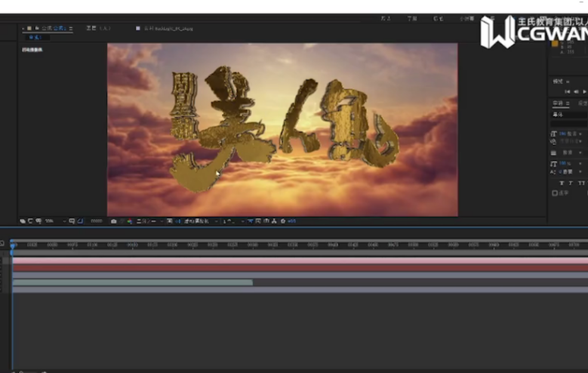Click the font style field below font name

click(569, 124)
